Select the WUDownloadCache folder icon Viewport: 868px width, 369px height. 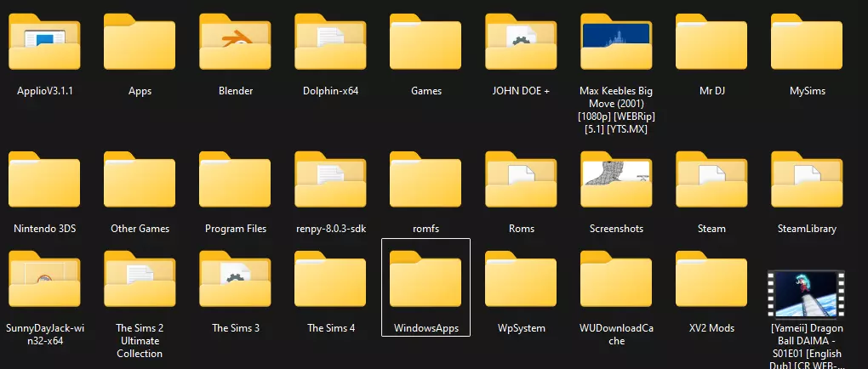pyautogui.click(x=616, y=279)
